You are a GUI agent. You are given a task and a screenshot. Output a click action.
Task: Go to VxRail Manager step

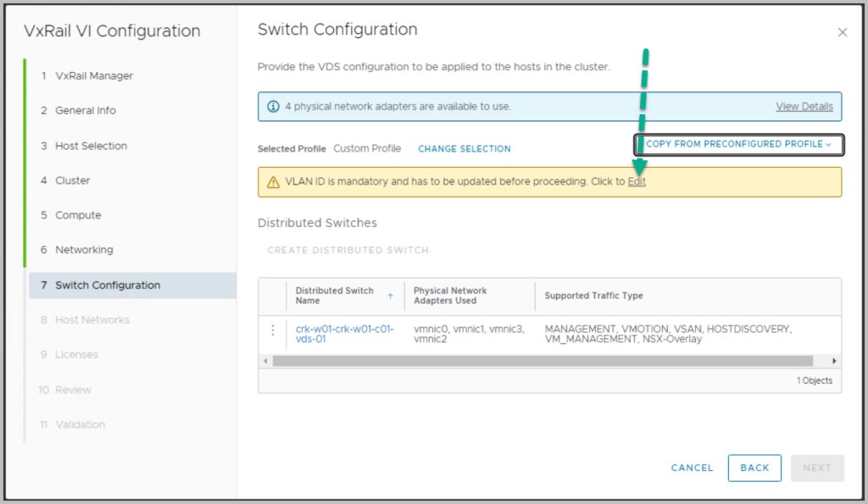93,75
